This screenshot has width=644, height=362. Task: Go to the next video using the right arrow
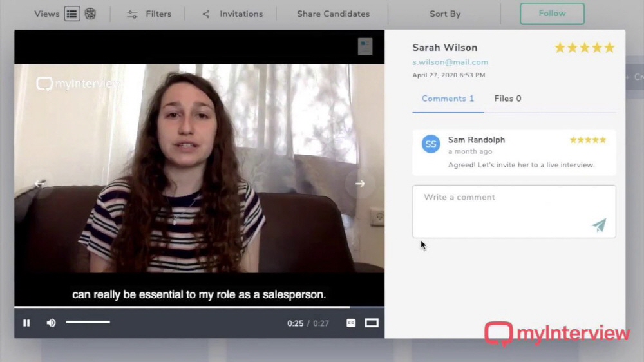click(x=360, y=184)
